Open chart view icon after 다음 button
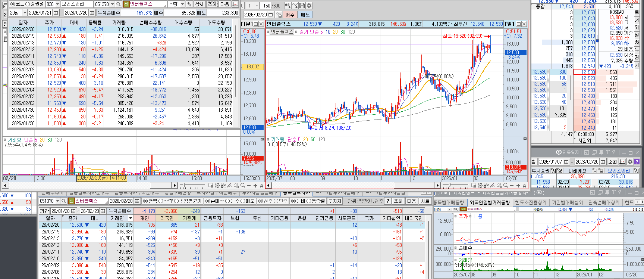644x279 pixels. pos(235,4)
